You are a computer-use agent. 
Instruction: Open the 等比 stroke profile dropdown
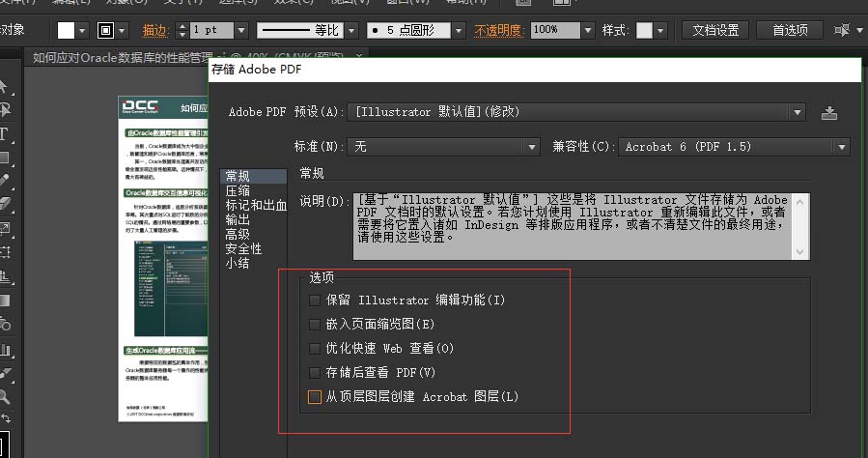pos(351,31)
